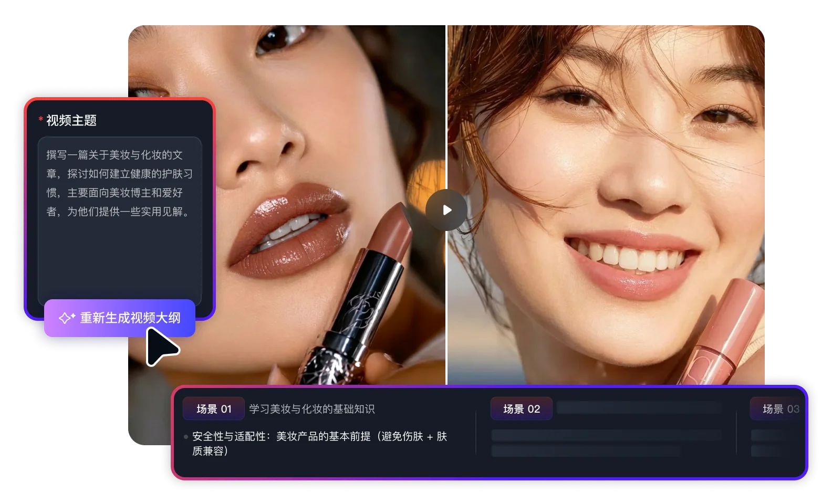Click into the 视频主题 text input box
The height and width of the screenshot is (504, 832).
120,220
